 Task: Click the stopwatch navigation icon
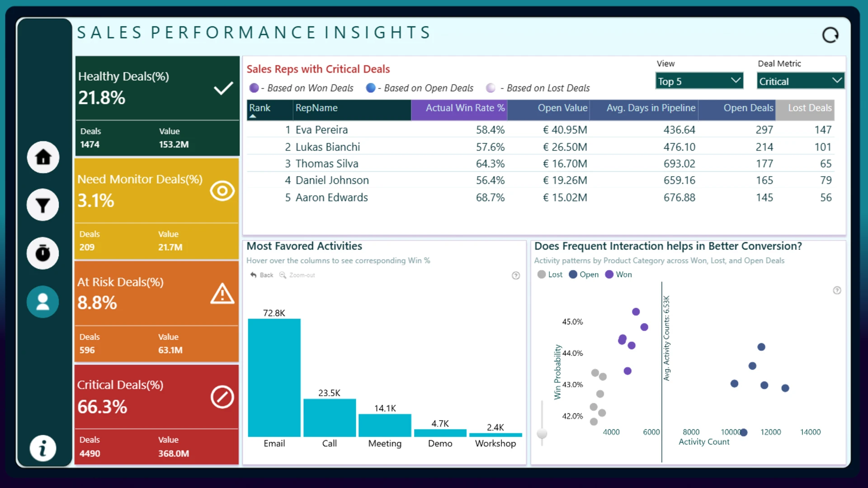pos(43,253)
